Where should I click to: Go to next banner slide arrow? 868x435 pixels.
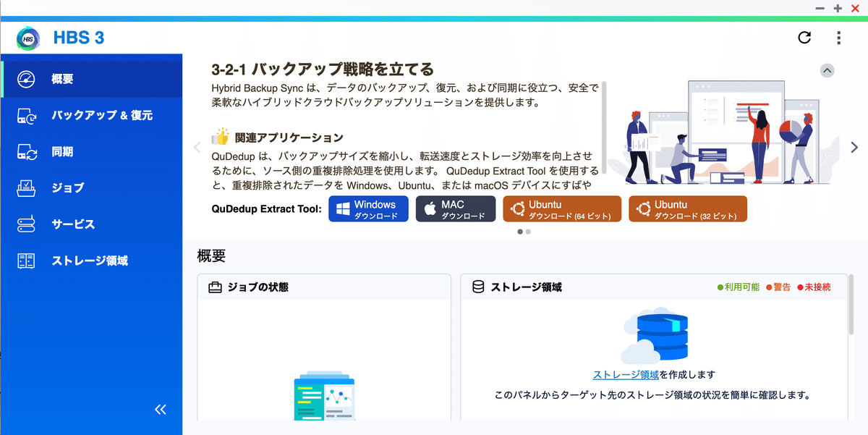pos(854,147)
